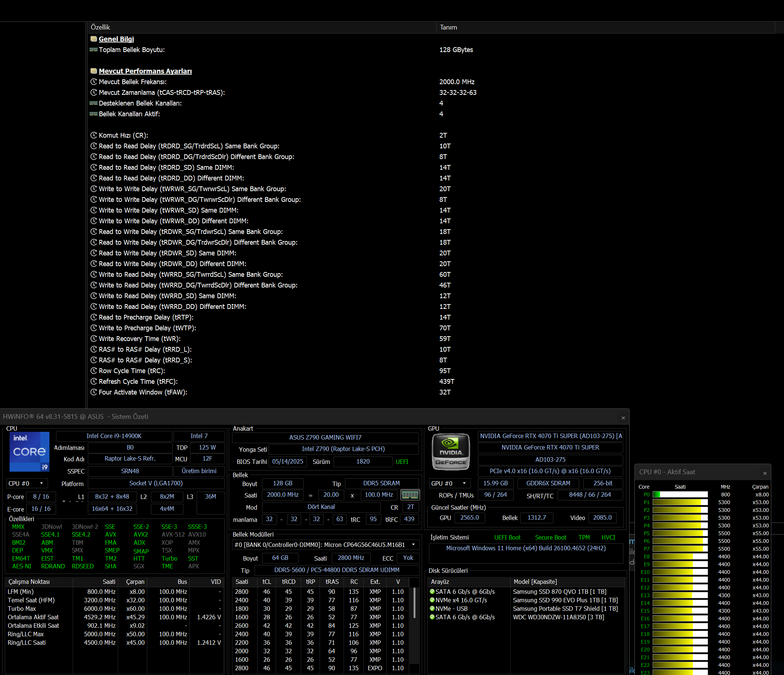Click the P5 core clock bar

coord(680,533)
